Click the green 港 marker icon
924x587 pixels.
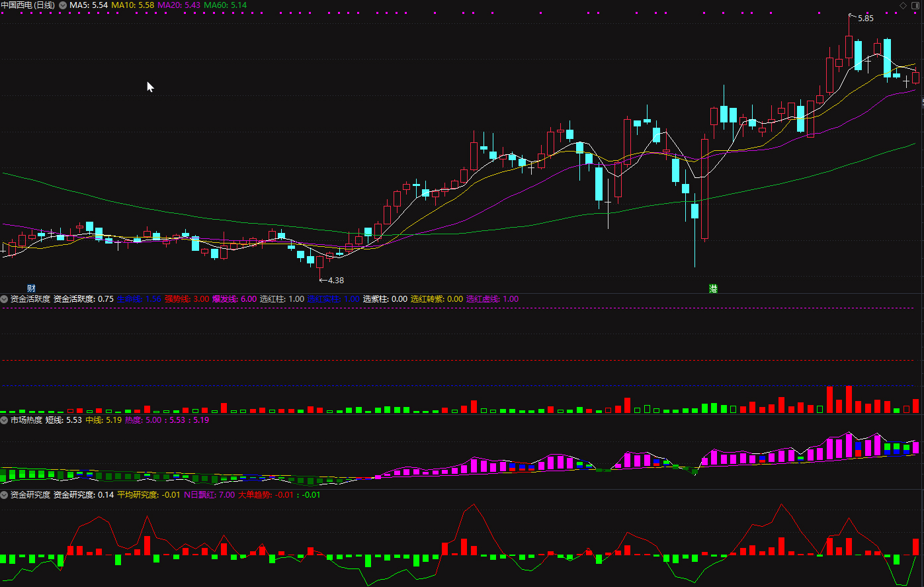coord(713,289)
